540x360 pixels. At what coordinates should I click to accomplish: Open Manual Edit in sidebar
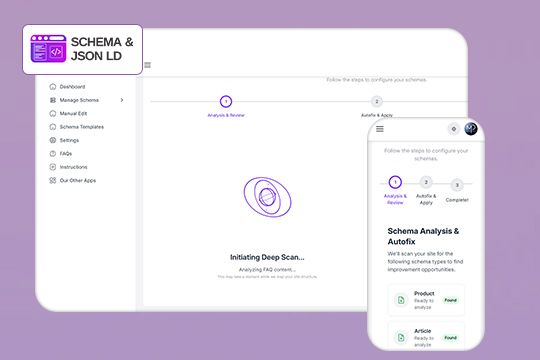click(x=73, y=114)
